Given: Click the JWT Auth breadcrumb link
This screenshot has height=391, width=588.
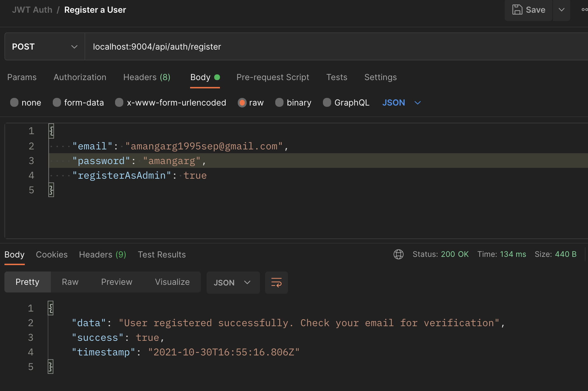Looking at the screenshot, I should coord(32,10).
